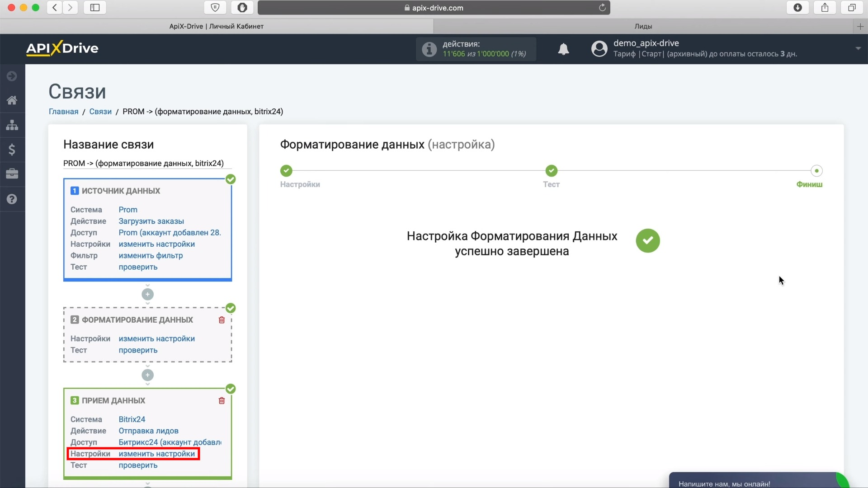Click the Safari address bar

point(434,8)
